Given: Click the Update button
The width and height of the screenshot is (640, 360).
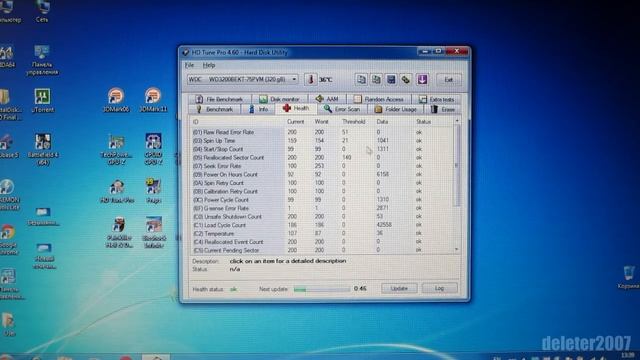Looking at the screenshot, I should pos(399,288).
